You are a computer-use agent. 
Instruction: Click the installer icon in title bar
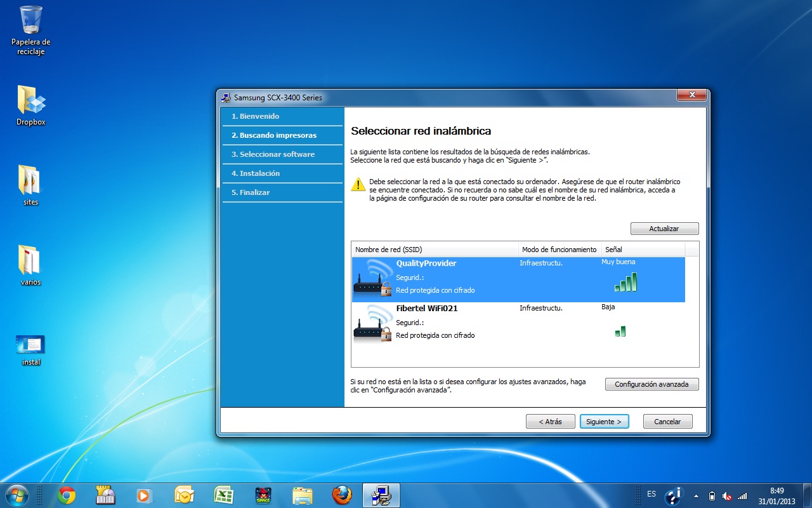pyautogui.click(x=226, y=98)
